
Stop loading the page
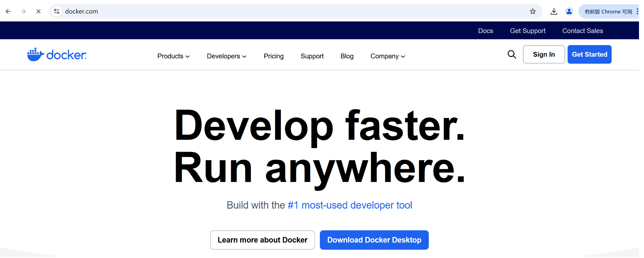38,11
